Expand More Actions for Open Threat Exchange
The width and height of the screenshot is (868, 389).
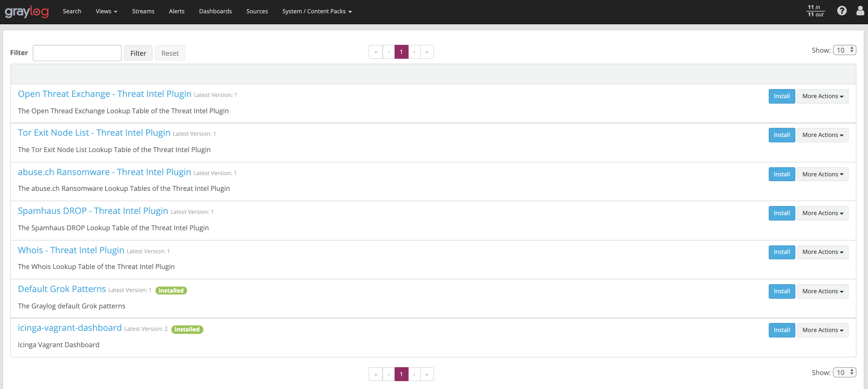click(x=823, y=96)
